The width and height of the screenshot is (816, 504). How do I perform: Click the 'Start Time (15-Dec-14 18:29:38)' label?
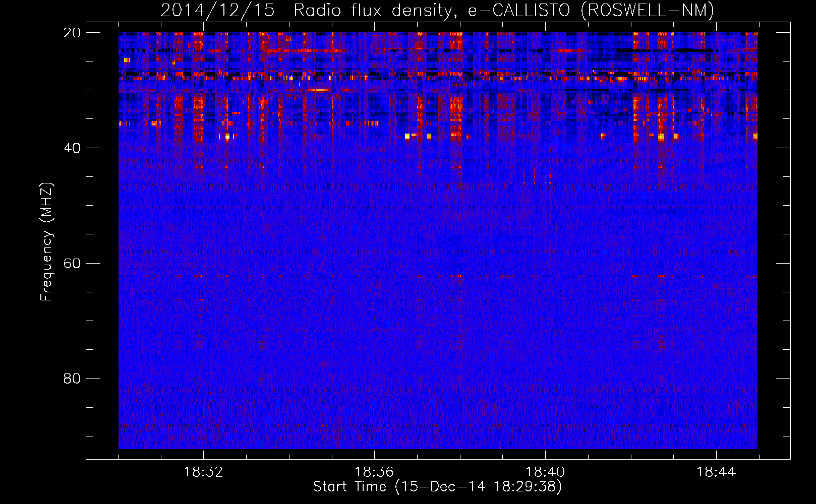(x=437, y=487)
